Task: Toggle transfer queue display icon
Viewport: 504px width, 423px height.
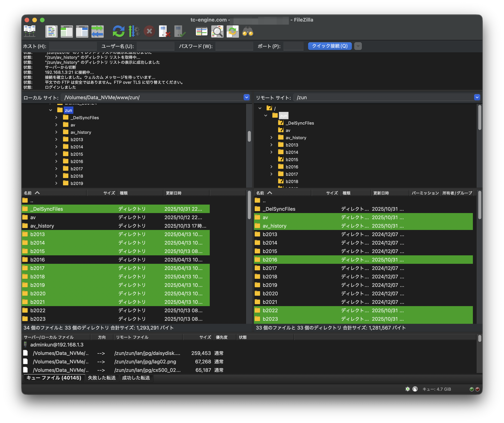Action: (x=97, y=31)
